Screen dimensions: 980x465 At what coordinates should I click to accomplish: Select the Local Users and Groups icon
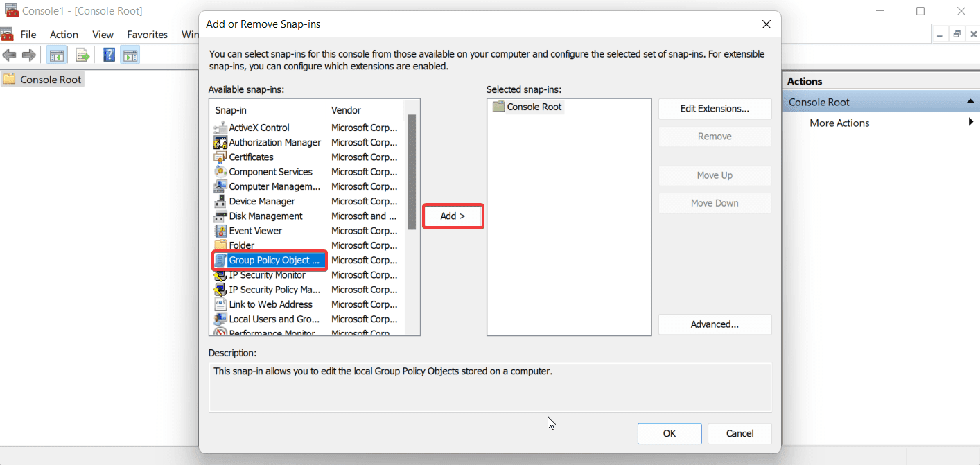tap(220, 319)
